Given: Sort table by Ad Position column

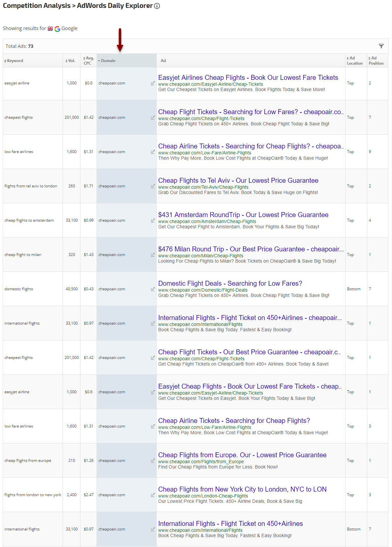Looking at the screenshot, I should 376,61.
